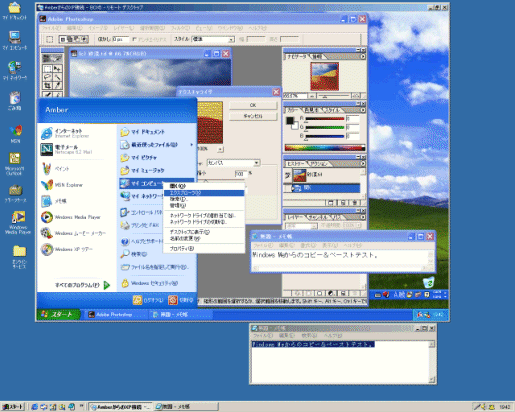Select the Slice tool in Photoshop toolbox
Viewport: 515px width, 412px height.
(x=58, y=85)
